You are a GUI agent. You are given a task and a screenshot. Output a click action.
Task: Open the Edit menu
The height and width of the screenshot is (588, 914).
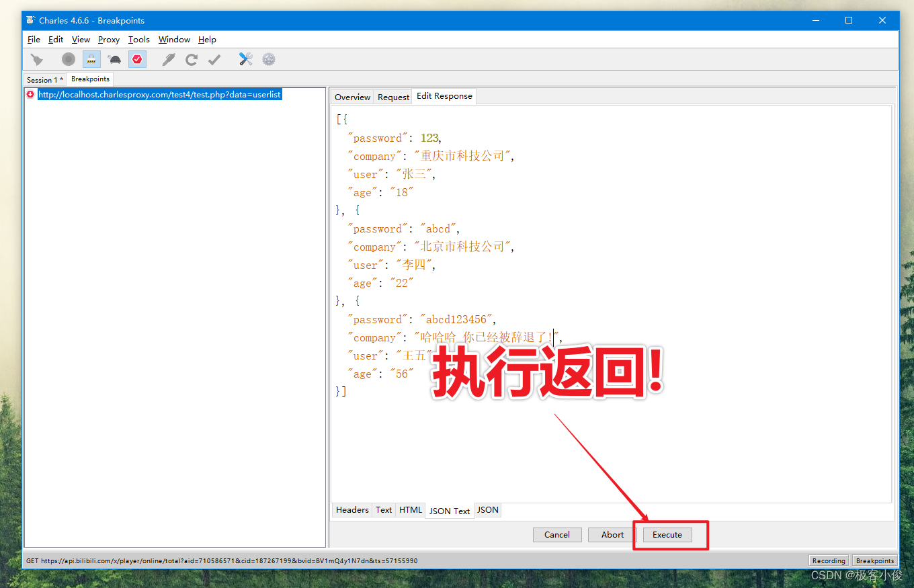pyautogui.click(x=56, y=40)
